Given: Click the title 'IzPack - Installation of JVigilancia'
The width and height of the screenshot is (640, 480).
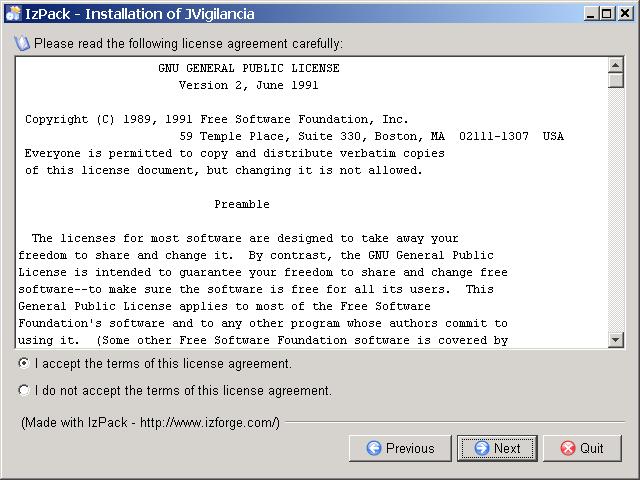Looking at the screenshot, I should pos(140,14).
